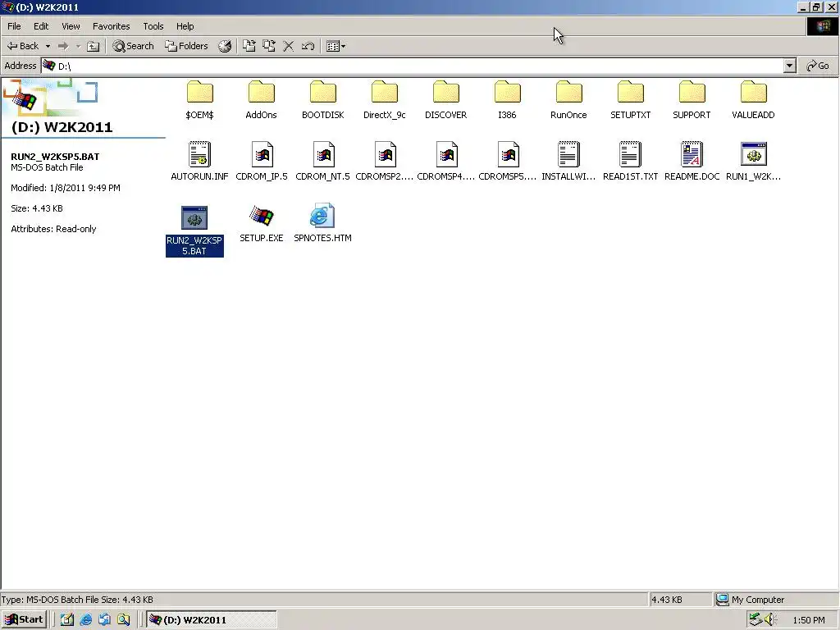Click the Show Desktop quick launch icon
This screenshot has height=630, width=840.
[x=67, y=620]
